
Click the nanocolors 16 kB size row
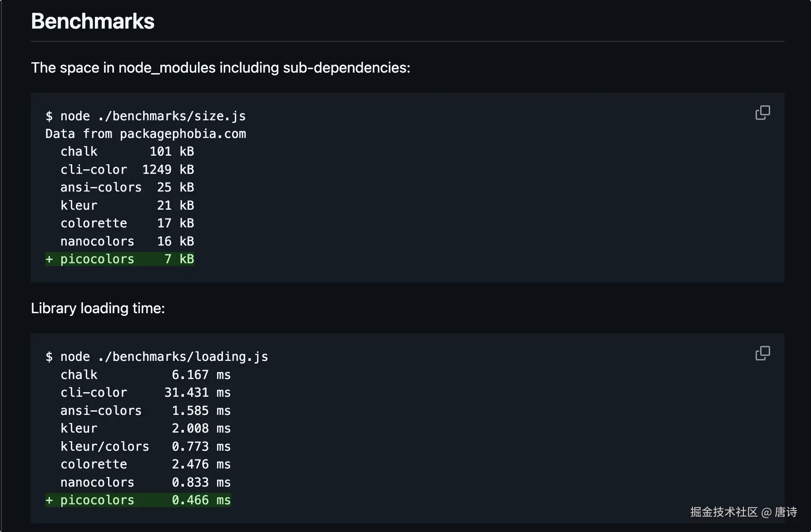[x=127, y=241]
